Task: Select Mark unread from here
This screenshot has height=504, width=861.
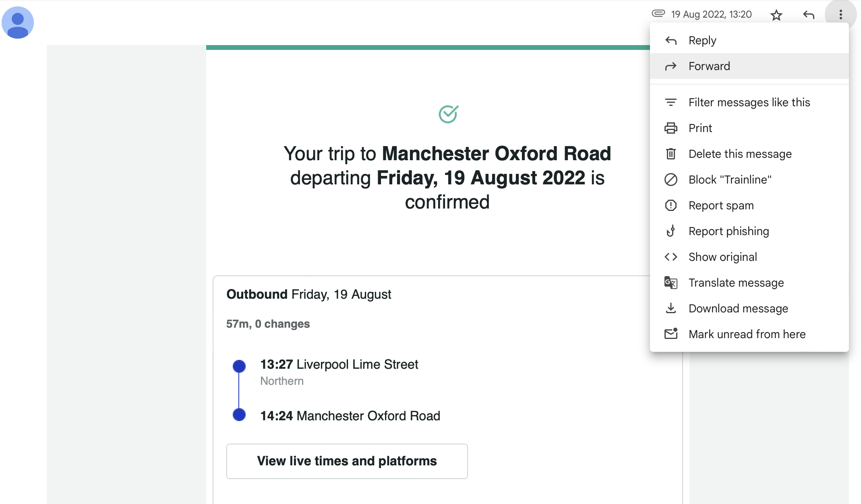Action: tap(747, 335)
